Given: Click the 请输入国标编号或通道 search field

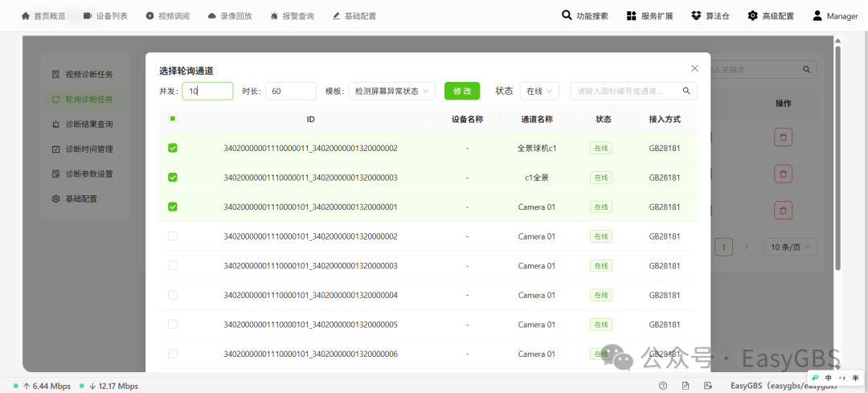Looking at the screenshot, I should coord(625,91).
